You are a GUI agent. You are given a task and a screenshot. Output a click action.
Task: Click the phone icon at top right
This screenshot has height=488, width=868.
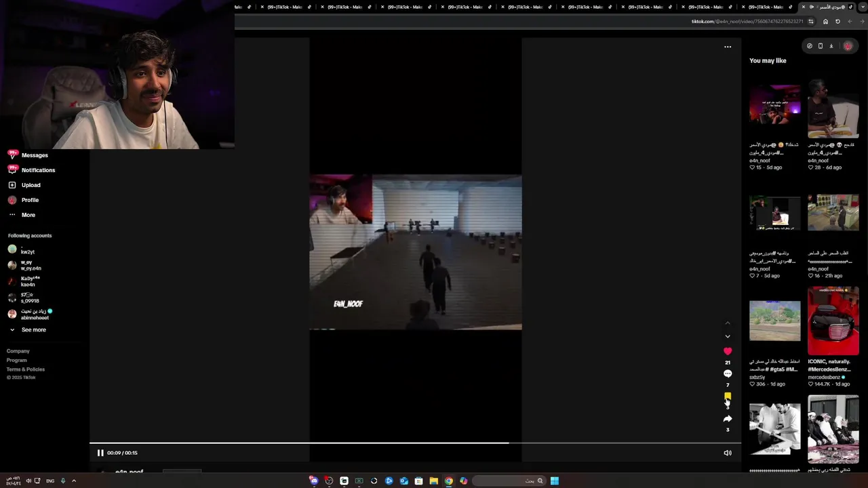tap(821, 46)
